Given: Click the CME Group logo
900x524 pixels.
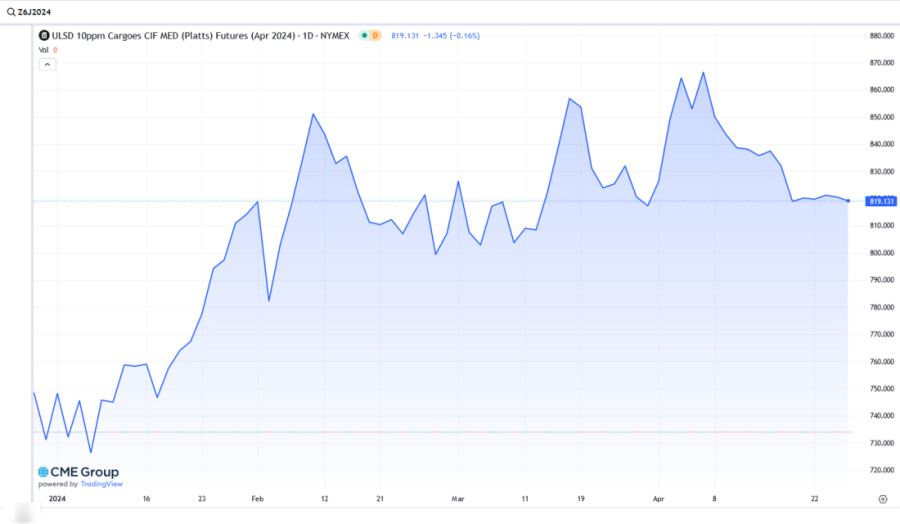Looking at the screenshot, I should [78, 472].
